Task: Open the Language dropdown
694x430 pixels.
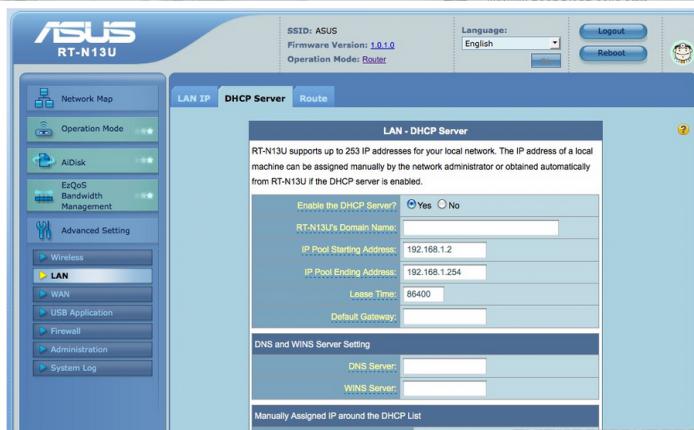Action: [x=511, y=43]
